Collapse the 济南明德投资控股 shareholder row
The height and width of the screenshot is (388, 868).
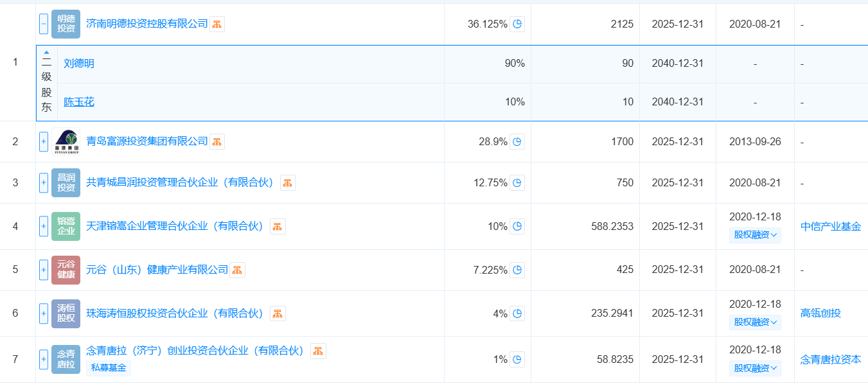point(44,24)
